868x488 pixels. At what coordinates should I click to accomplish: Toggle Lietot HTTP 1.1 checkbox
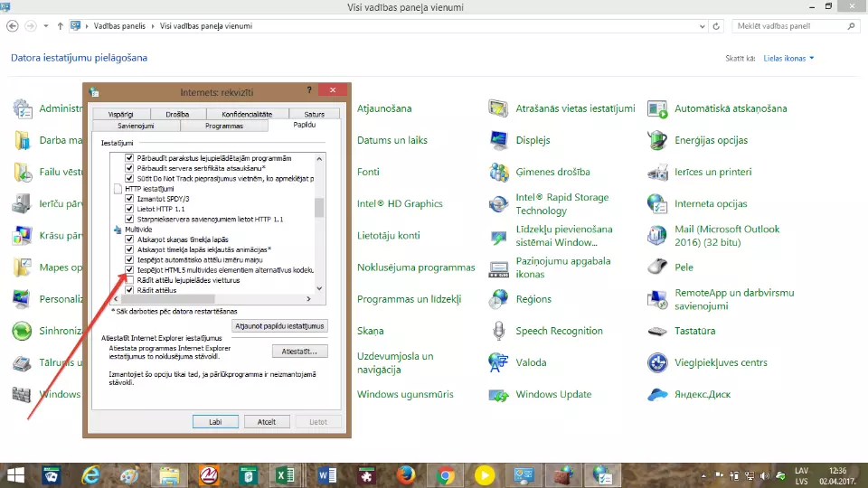(x=129, y=209)
